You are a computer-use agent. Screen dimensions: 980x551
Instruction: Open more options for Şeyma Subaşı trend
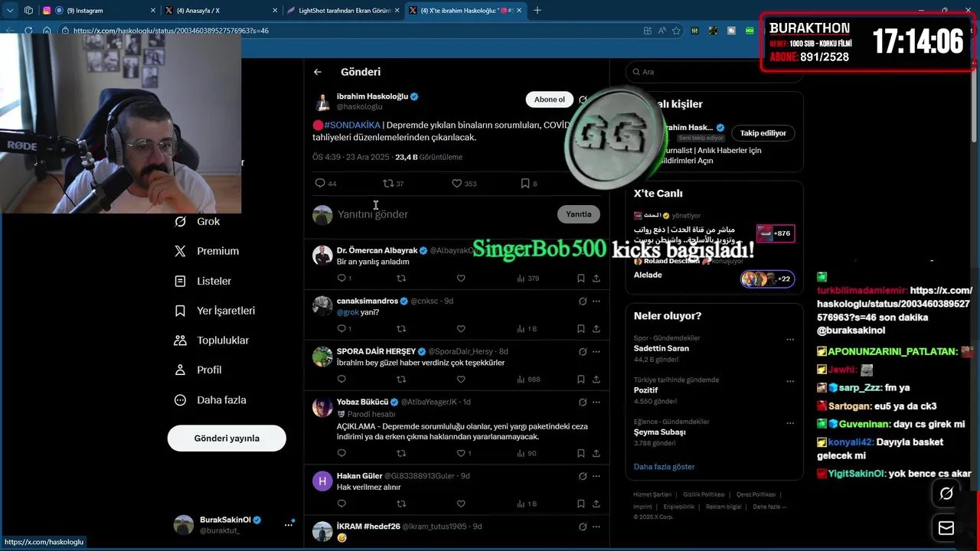pos(789,423)
